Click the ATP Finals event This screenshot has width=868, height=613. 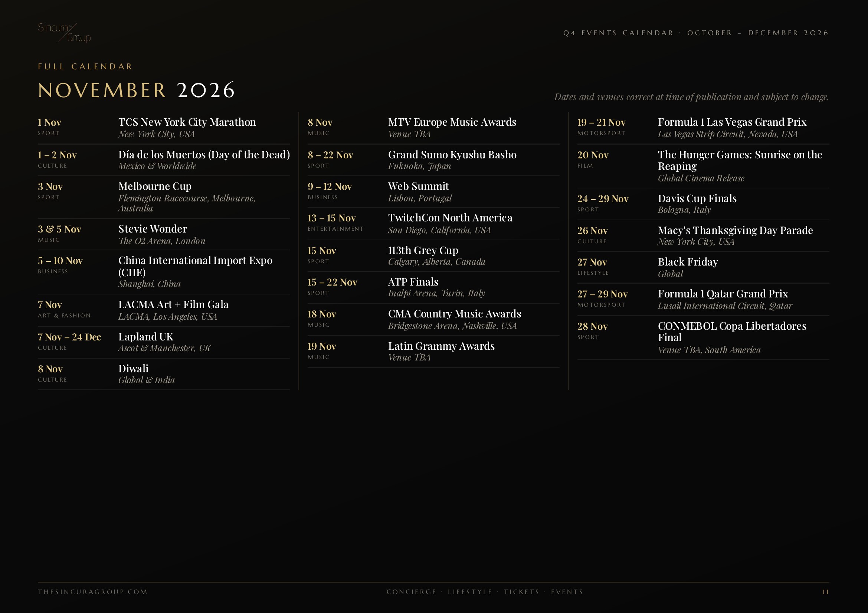coord(413,282)
